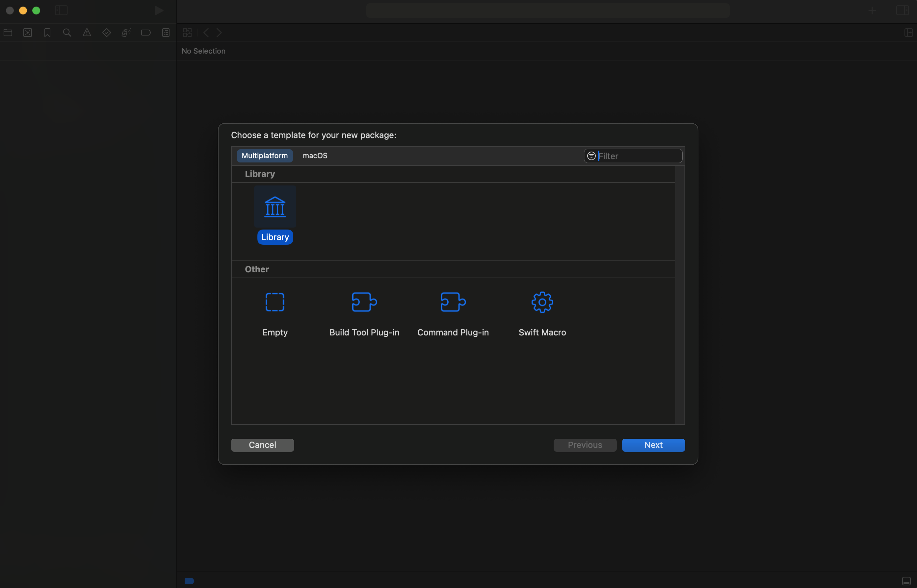Open the Report navigator
This screenshot has height=588, width=917.
(x=166, y=33)
